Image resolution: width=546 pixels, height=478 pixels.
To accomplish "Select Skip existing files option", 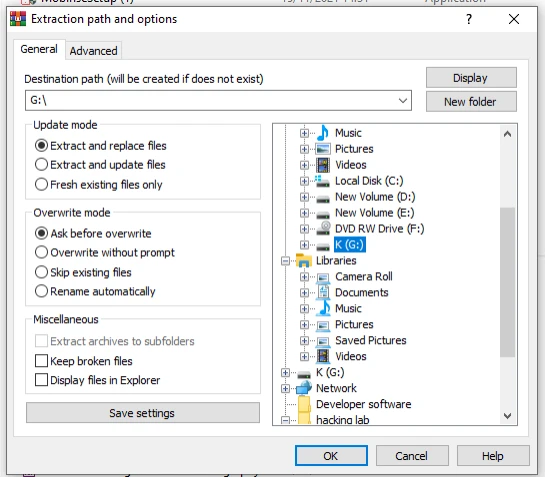I will click(83, 272).
